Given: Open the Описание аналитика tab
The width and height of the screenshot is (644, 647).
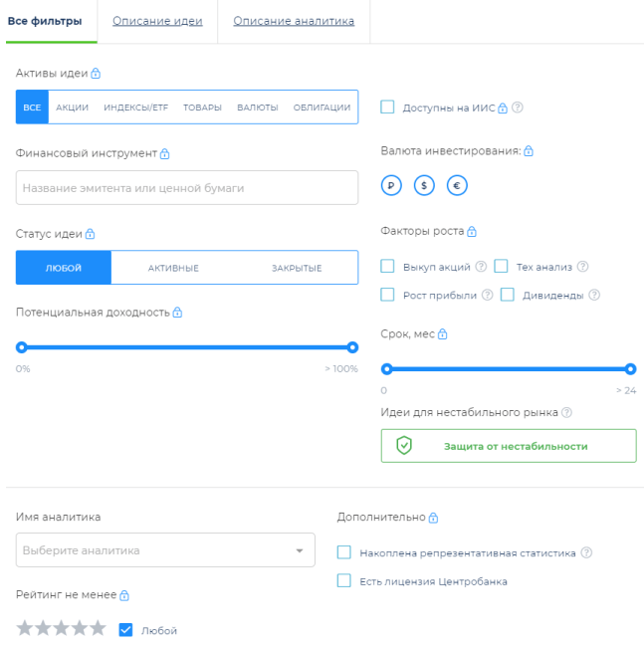Looking at the screenshot, I should [x=294, y=21].
